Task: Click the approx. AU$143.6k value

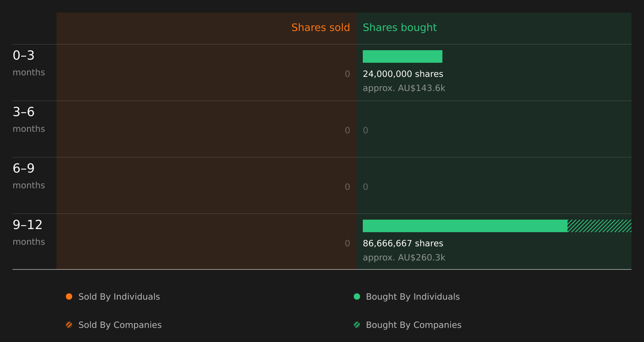Action: pos(404,88)
